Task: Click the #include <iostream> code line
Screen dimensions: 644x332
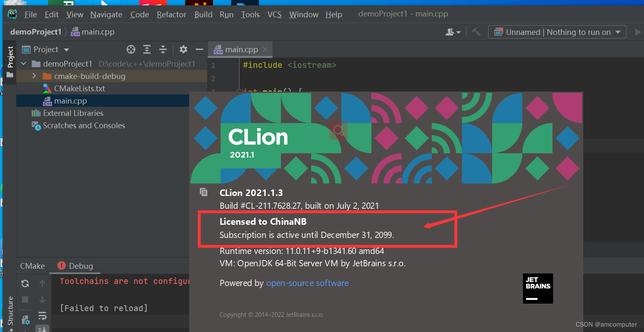Action: pyautogui.click(x=289, y=65)
